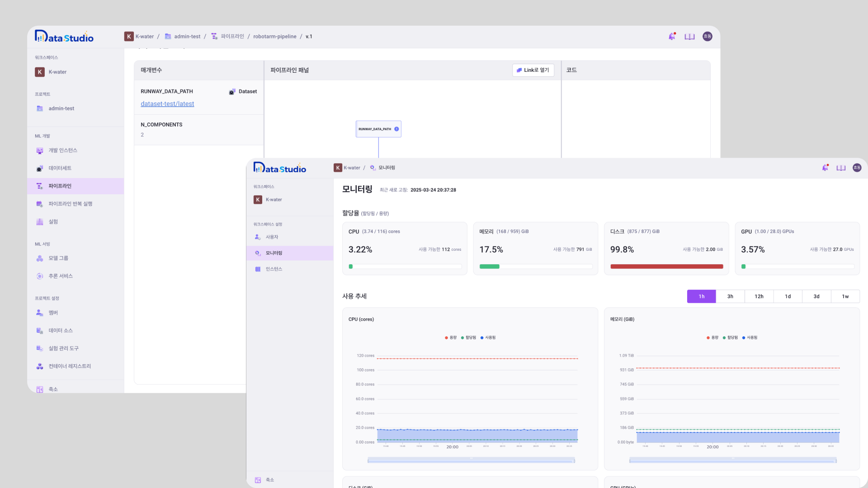Go to 컨테이너 레지스트리 in sidebar
The image size is (868, 488).
click(69, 366)
